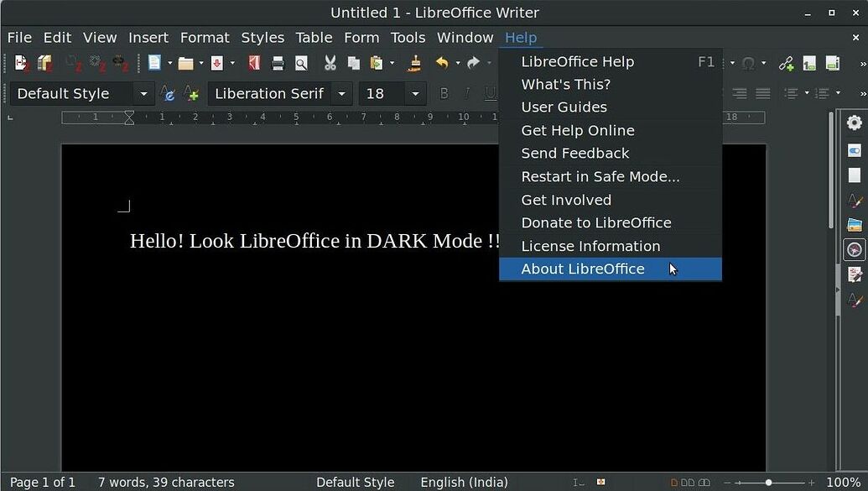868x491 pixels.
Task: Choose Send Feedback in the Help menu
Action: point(574,153)
